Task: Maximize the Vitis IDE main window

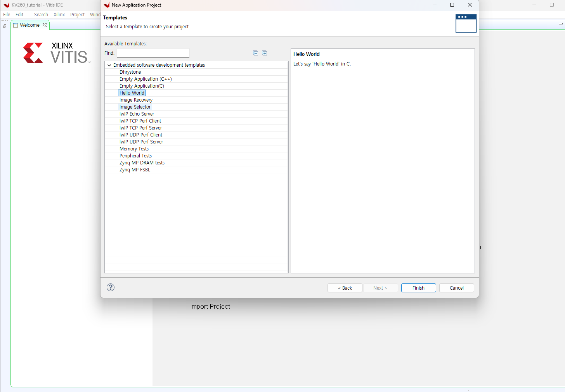Action: 552,5
